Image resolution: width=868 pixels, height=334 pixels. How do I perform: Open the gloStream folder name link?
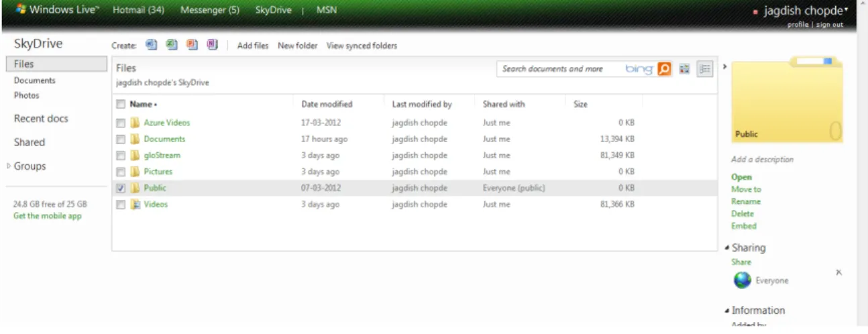tap(162, 155)
